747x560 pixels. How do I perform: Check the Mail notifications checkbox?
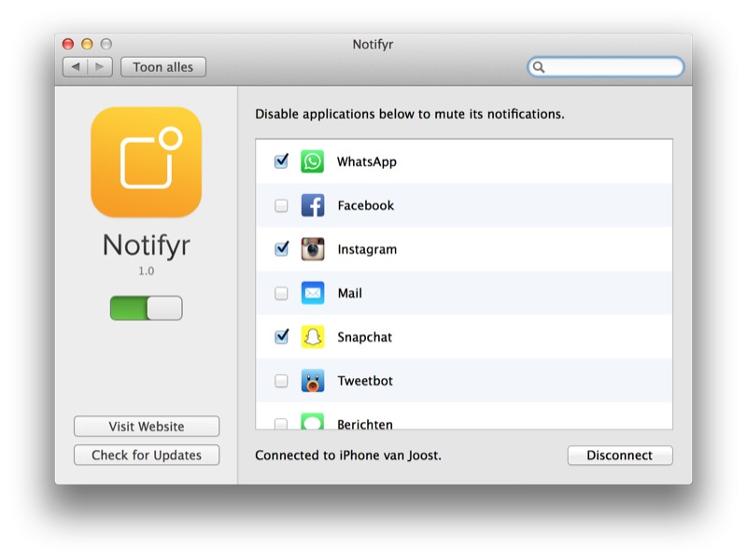click(281, 294)
